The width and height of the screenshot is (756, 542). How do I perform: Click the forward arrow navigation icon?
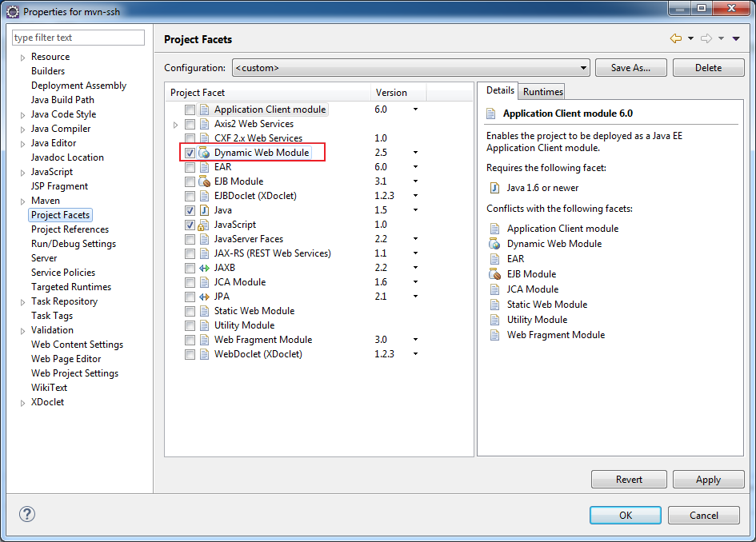click(x=706, y=38)
